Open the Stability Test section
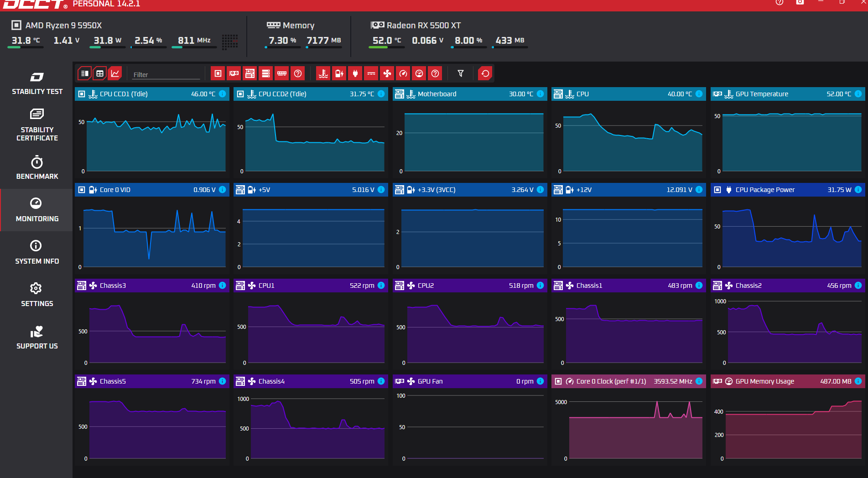 37,83
